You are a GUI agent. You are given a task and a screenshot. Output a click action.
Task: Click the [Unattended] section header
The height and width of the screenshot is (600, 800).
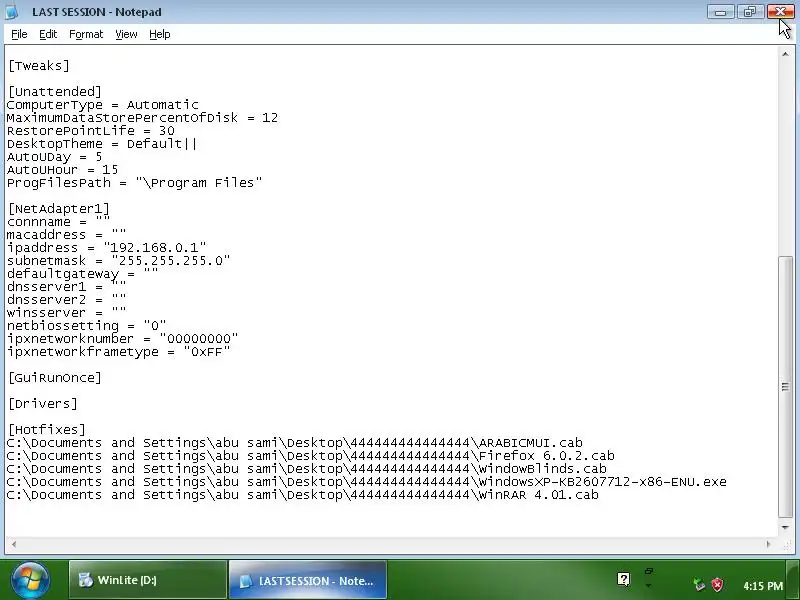tap(55, 92)
